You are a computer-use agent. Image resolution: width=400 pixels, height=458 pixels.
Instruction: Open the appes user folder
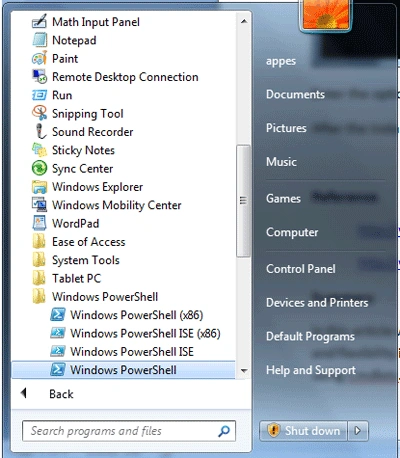coord(281,62)
